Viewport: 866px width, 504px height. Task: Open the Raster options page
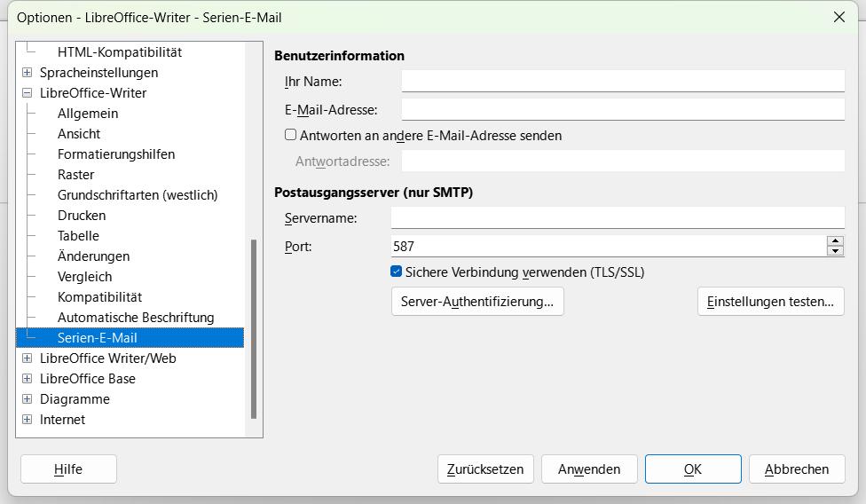pos(75,175)
